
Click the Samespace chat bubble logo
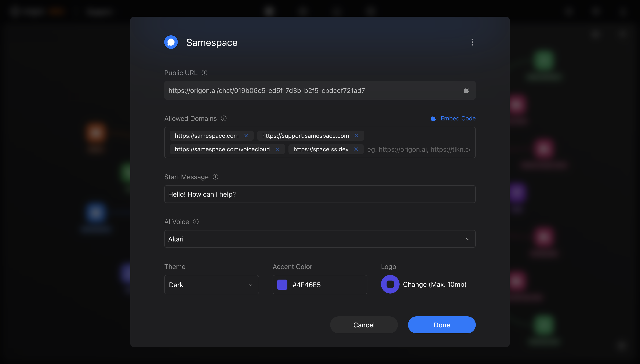(x=171, y=42)
